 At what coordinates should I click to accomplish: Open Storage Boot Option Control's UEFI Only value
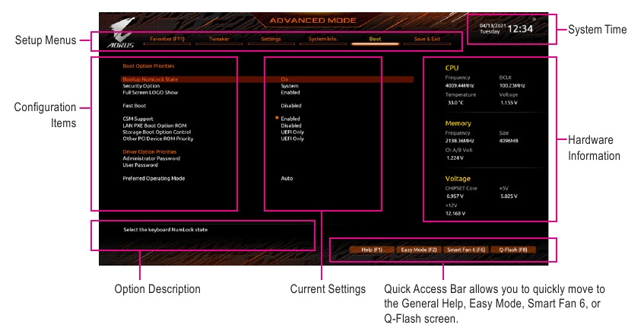(x=292, y=132)
